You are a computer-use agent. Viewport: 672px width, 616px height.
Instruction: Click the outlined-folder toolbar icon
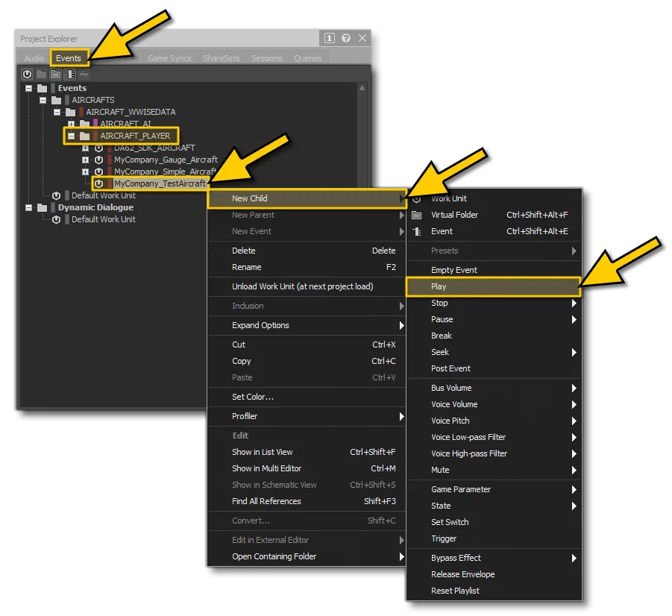[x=55, y=74]
